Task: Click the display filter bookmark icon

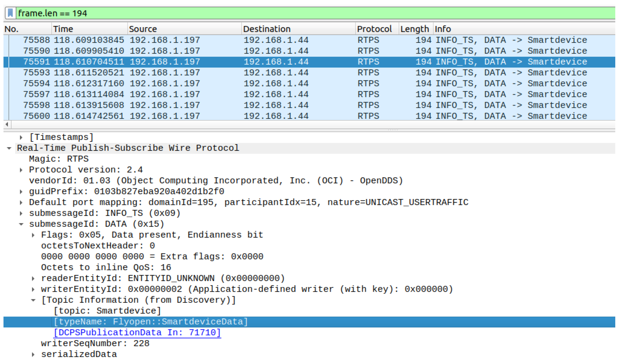Action: 10,13
